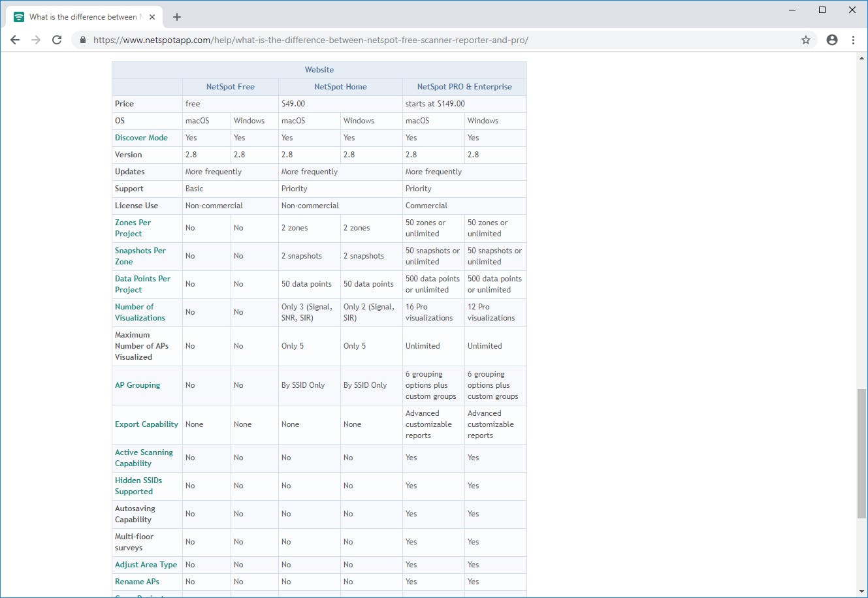The height and width of the screenshot is (598, 868).
Task: Click the browser forward arrow button
Action: click(x=36, y=40)
